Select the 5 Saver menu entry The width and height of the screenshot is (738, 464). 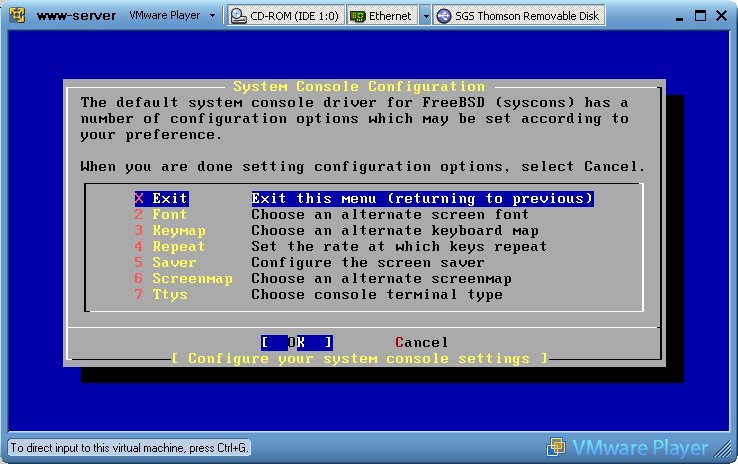tap(165, 263)
